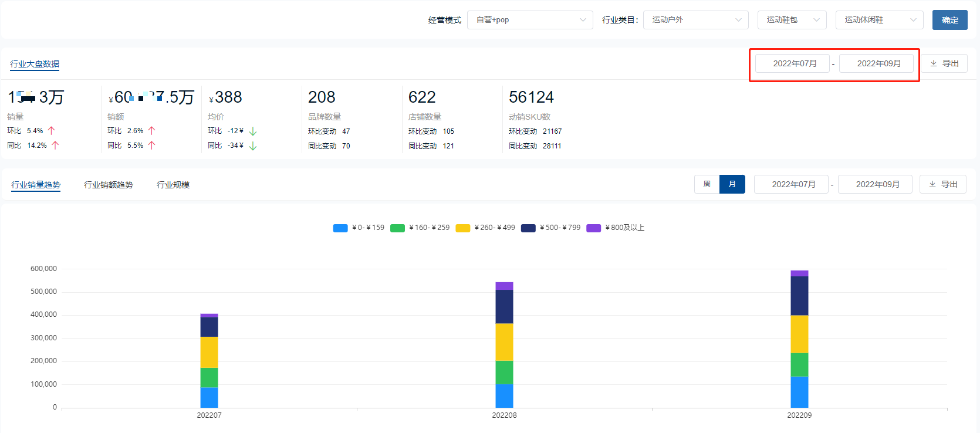The image size is (980, 433).
Task: Click the 确定 confirm button
Action: tap(949, 20)
